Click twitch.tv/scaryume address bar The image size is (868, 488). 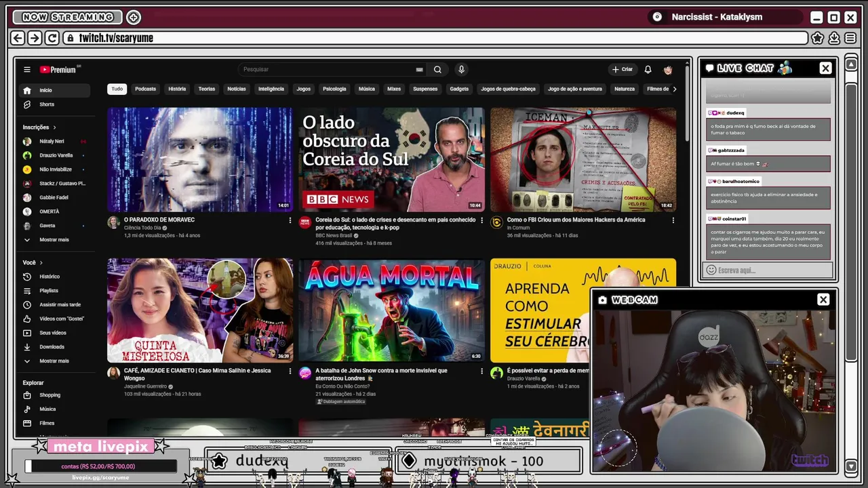(x=436, y=38)
